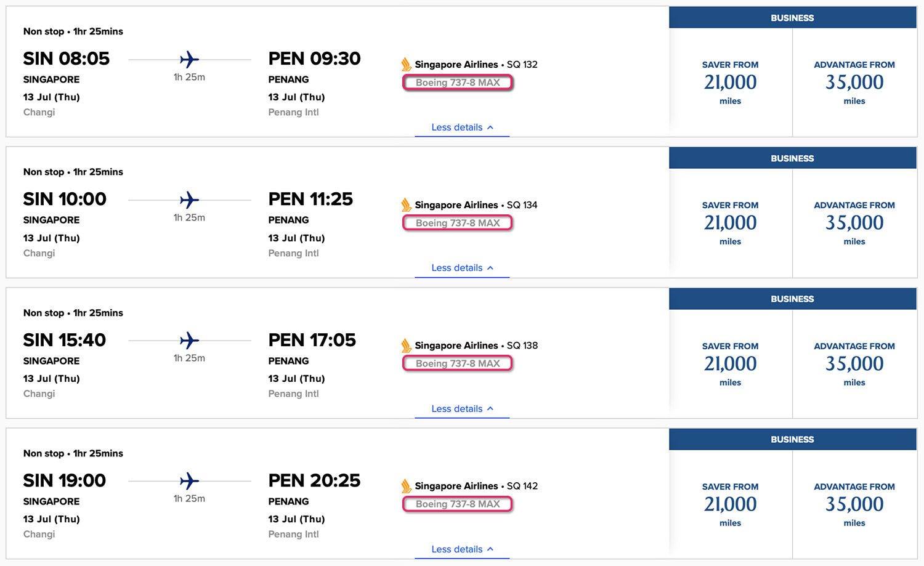Choose Saver 21,000 miles for 15:40 flight
The height and width of the screenshot is (566, 924).
730,364
